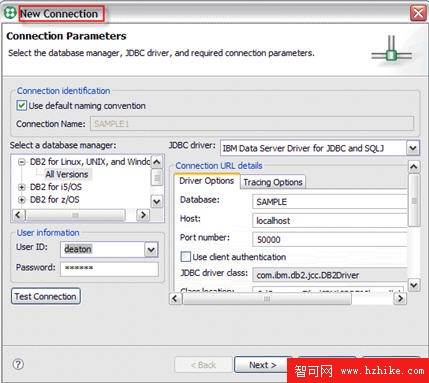The height and width of the screenshot is (383, 429).
Task: Click Connection URL details horizontal scrollbar thumb
Action: click(x=267, y=299)
